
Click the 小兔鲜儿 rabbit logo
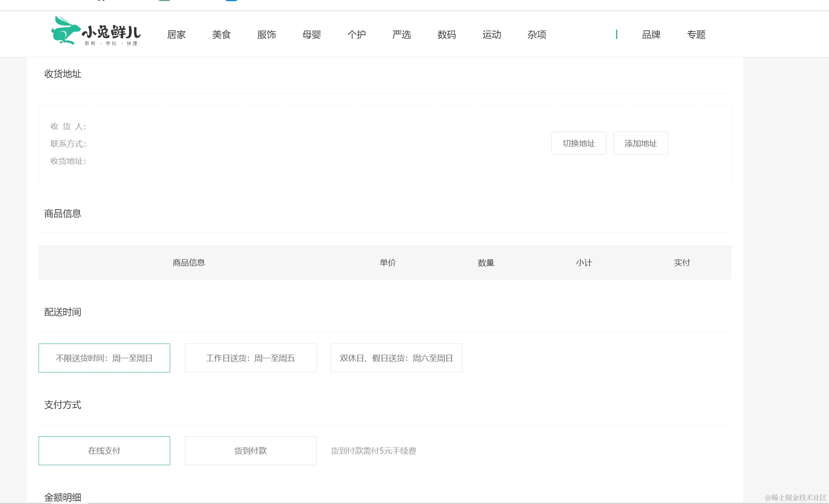point(95,32)
